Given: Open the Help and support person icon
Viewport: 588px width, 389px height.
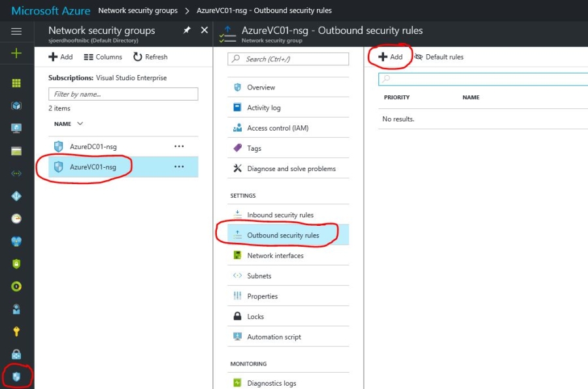Looking at the screenshot, I should 16,309.
